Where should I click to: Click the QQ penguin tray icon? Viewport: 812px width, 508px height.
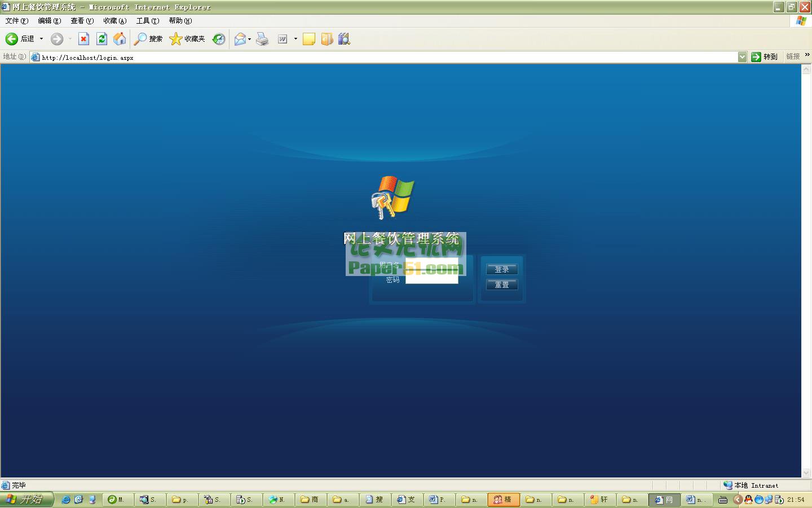coord(748,500)
